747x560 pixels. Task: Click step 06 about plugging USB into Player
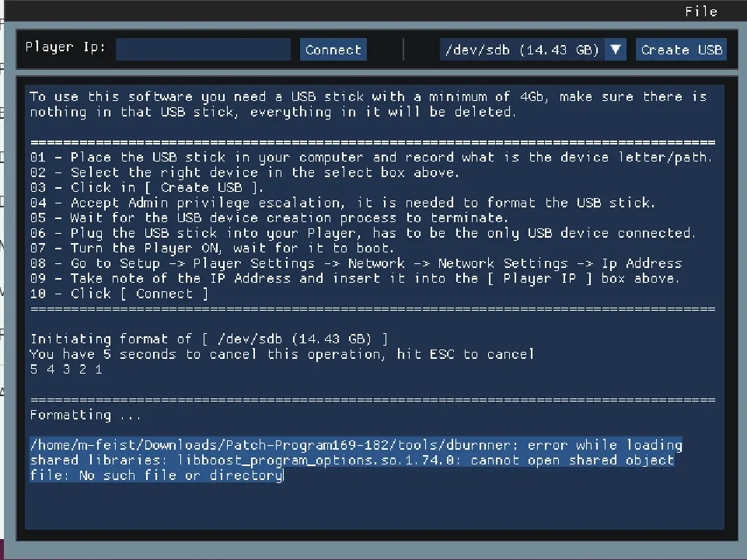(x=362, y=233)
